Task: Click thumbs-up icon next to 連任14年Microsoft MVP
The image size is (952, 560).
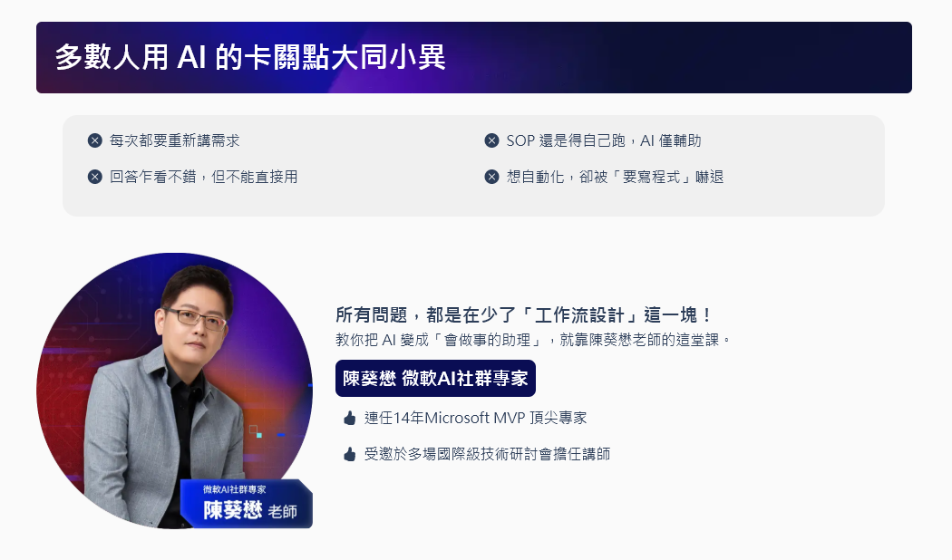Action: click(x=350, y=418)
